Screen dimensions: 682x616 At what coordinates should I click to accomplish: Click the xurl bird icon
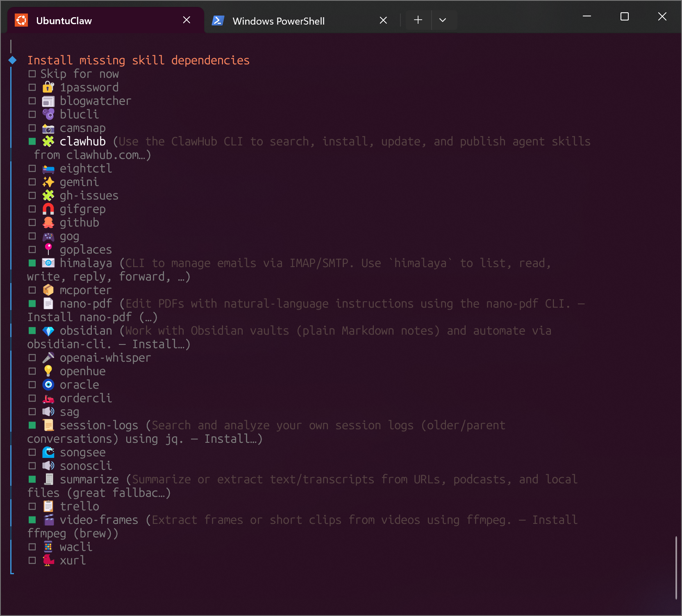tap(48, 560)
